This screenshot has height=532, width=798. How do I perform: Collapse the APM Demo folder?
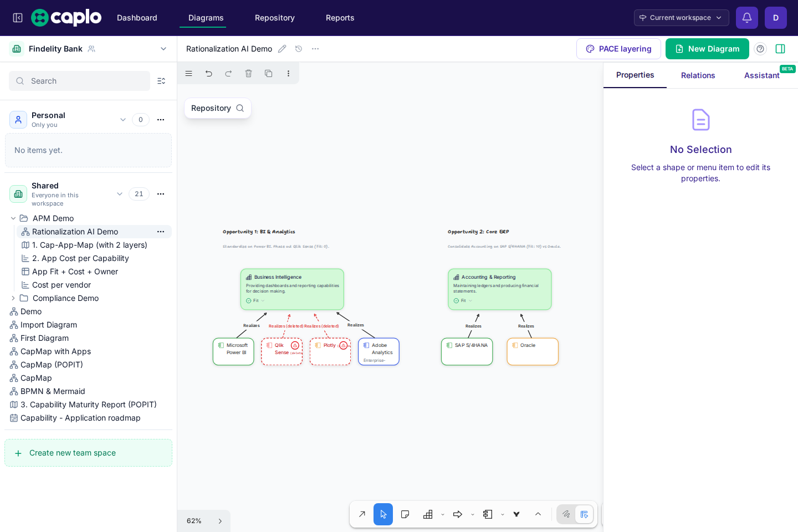(x=13, y=218)
